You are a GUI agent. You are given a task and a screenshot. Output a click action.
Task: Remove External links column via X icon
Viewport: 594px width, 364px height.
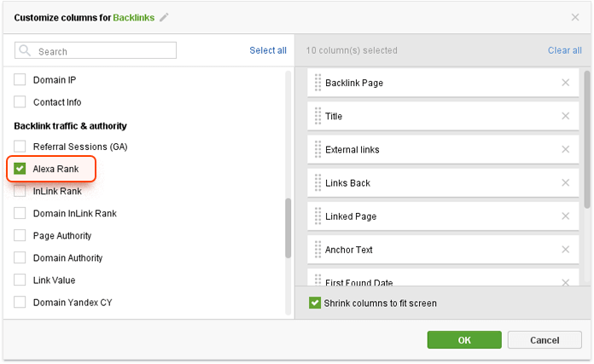click(x=565, y=149)
